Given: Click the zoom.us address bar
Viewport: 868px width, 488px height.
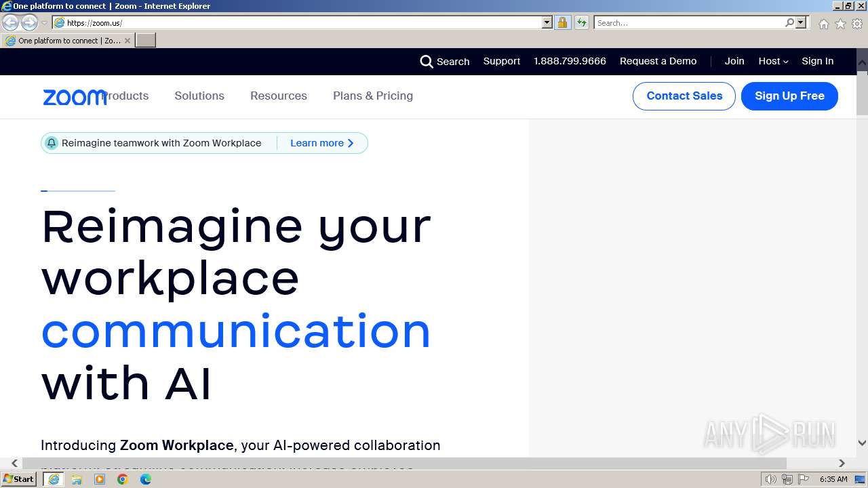Looking at the screenshot, I should pyautogui.click(x=297, y=22).
